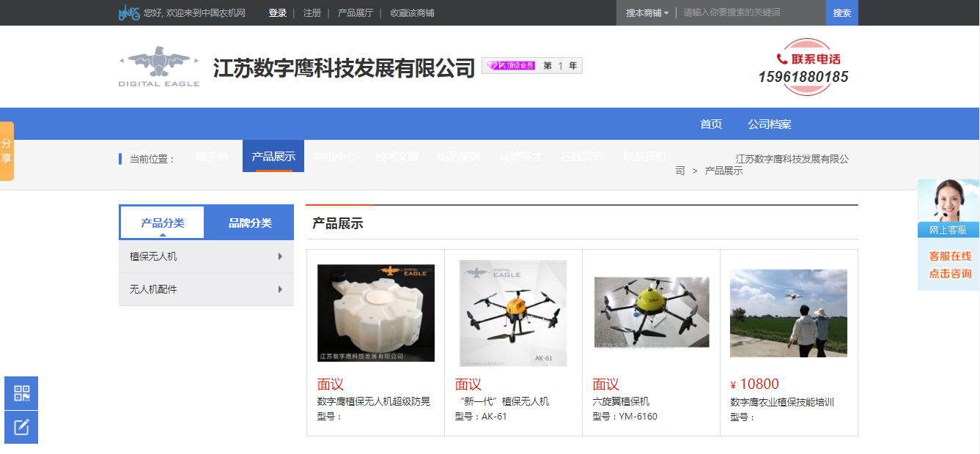Open the QR code floating button
Viewport: 980px width, 454px height.
coord(21,393)
